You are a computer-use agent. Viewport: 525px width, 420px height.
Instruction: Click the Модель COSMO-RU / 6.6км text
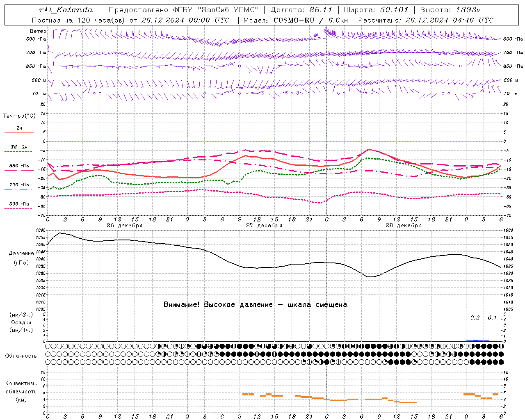pyautogui.click(x=295, y=20)
